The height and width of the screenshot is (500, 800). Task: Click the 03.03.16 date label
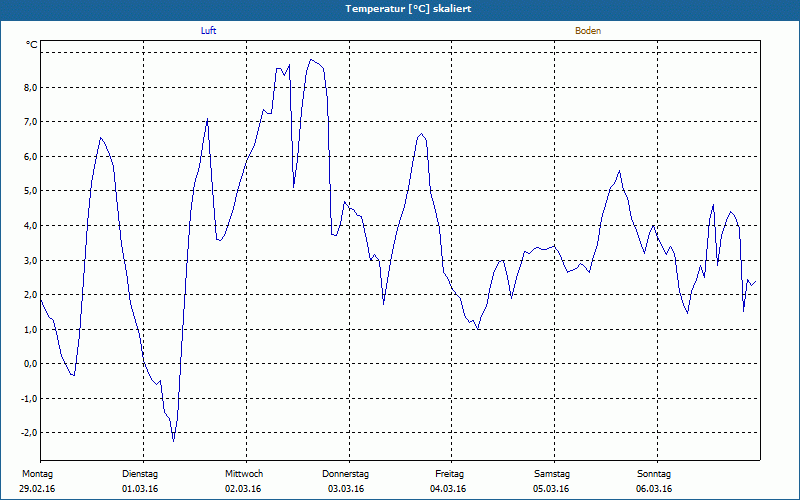tap(346, 489)
